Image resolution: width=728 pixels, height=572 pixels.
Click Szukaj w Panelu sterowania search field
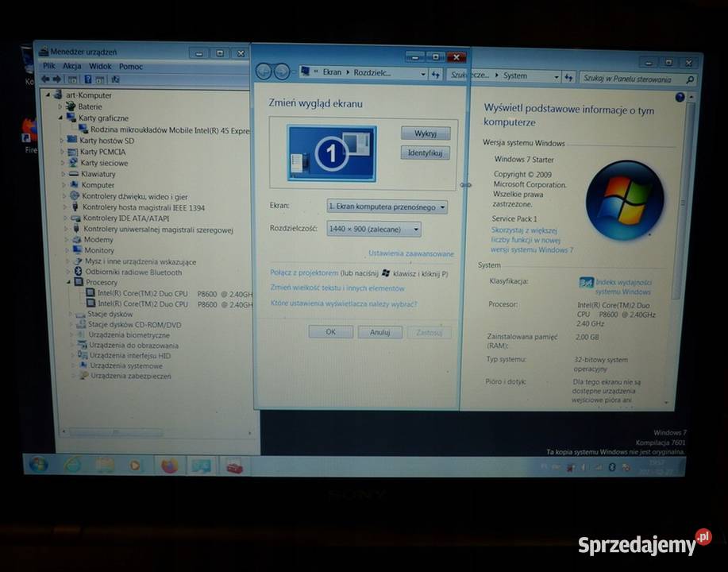click(x=637, y=79)
